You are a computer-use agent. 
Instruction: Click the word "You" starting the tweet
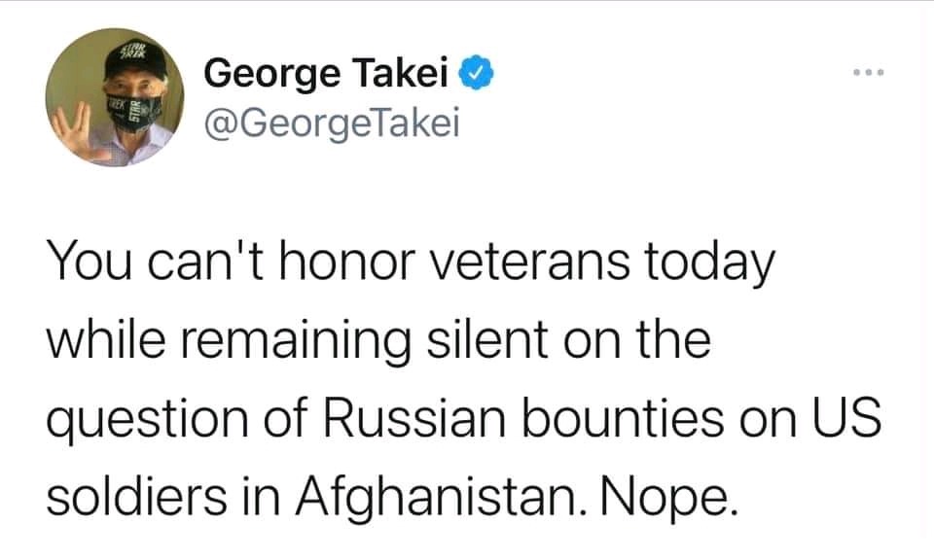[90, 262]
